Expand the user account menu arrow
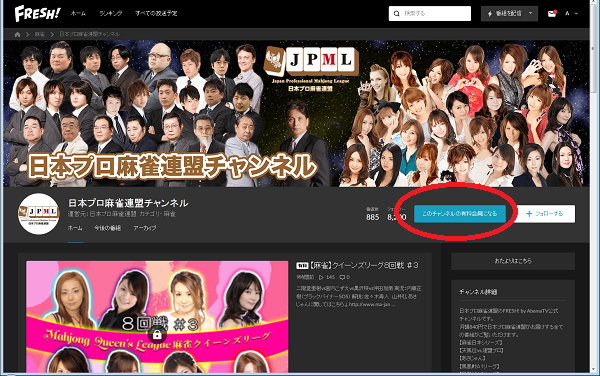Image resolution: width=600 pixels, height=376 pixels. pyautogui.click(x=576, y=13)
